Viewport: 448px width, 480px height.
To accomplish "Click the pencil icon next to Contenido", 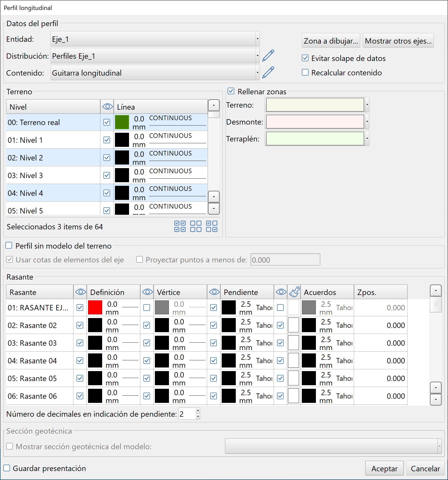I will point(268,73).
